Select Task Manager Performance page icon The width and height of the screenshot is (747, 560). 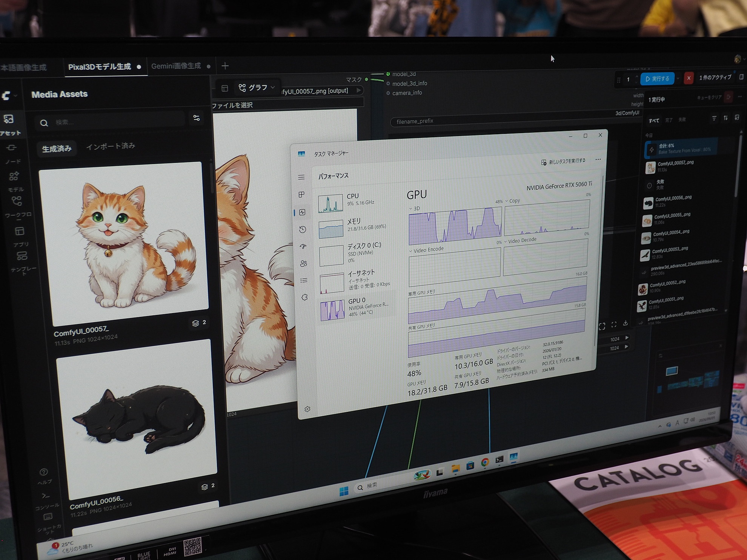[x=302, y=212]
